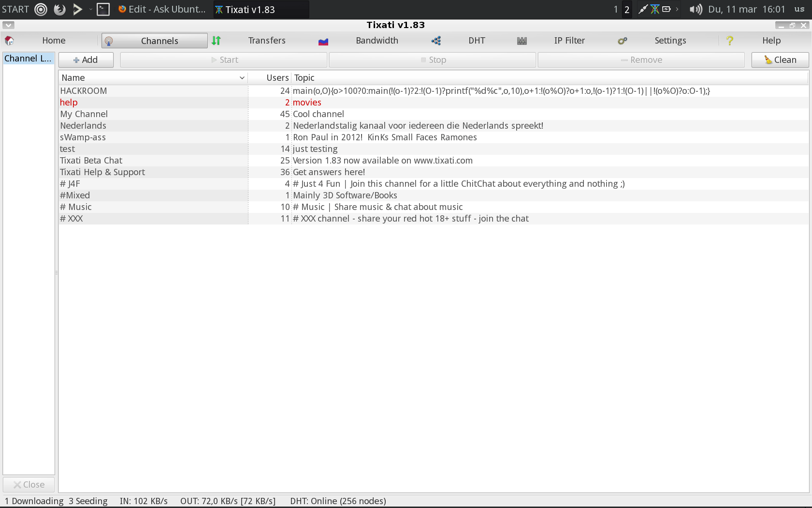Click the Stop button
The width and height of the screenshot is (812, 508).
(433, 60)
